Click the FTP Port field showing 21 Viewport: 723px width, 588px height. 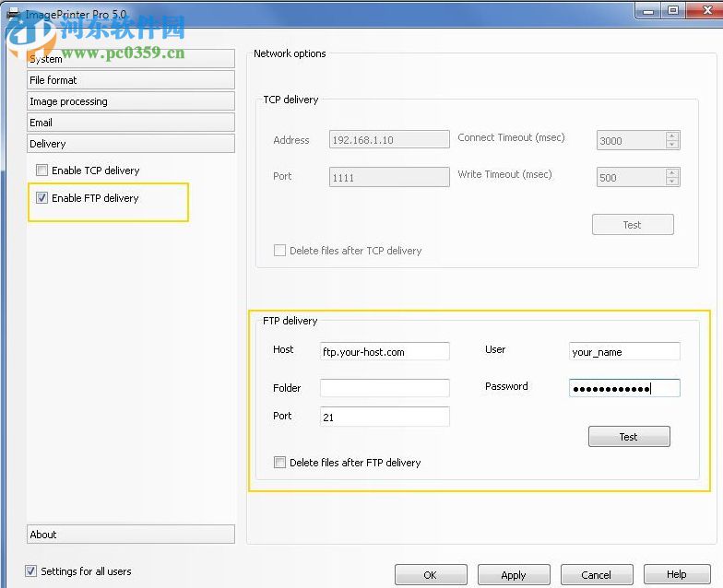pyautogui.click(x=385, y=417)
